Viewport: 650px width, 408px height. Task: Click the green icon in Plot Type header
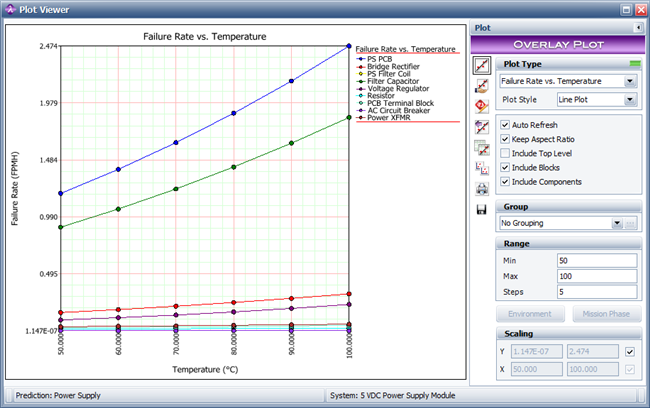pos(634,64)
